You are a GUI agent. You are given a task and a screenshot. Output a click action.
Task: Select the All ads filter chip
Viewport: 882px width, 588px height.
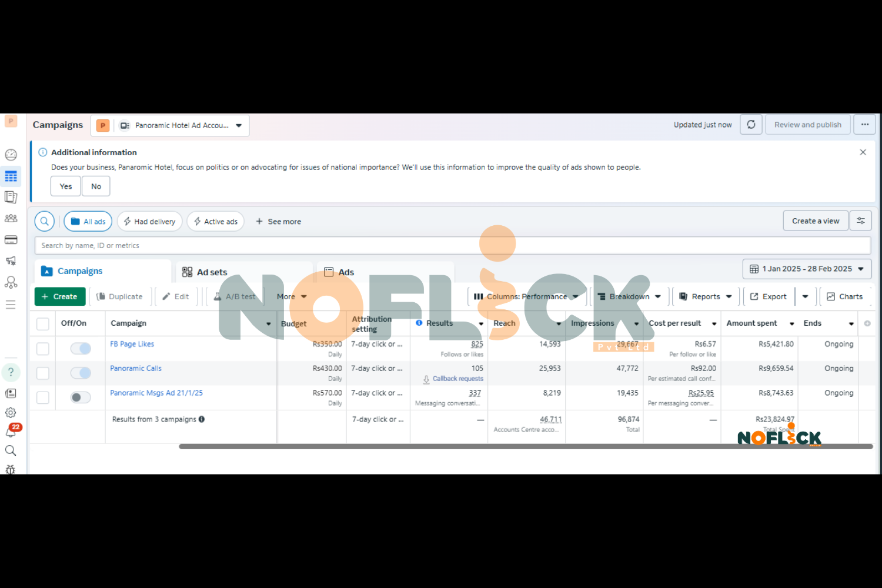point(88,222)
